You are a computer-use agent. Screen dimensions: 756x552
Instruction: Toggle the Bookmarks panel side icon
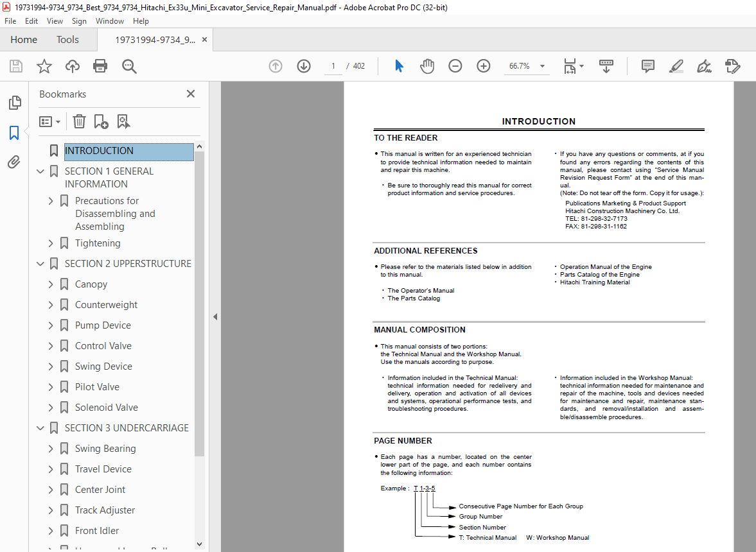[x=14, y=133]
